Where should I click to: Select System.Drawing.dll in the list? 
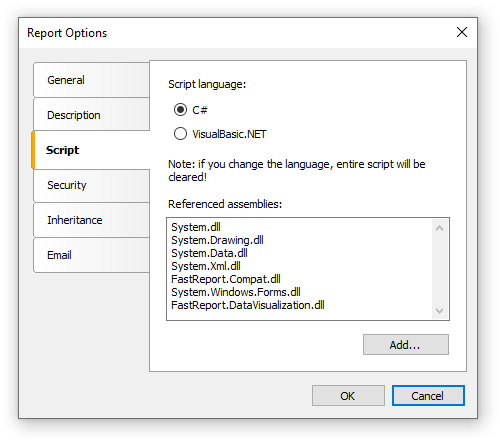click(217, 240)
